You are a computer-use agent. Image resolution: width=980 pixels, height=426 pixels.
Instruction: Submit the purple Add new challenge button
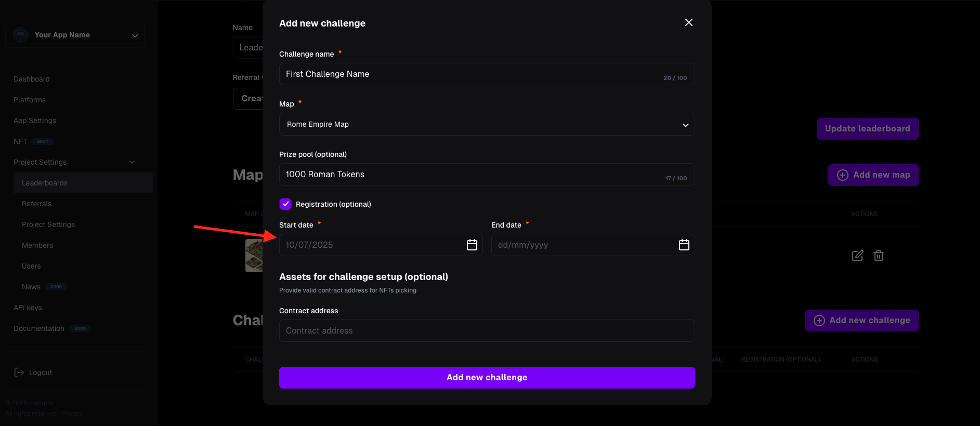pos(487,378)
